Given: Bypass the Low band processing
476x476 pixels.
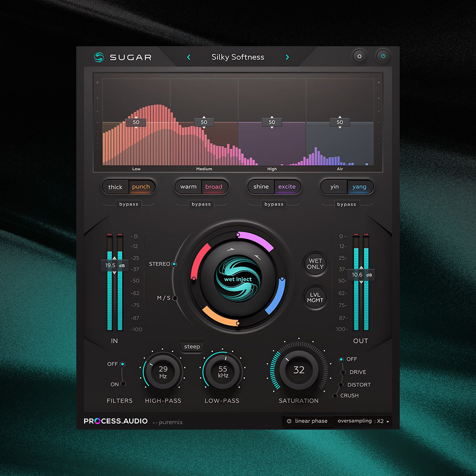Looking at the screenshot, I should [129, 204].
